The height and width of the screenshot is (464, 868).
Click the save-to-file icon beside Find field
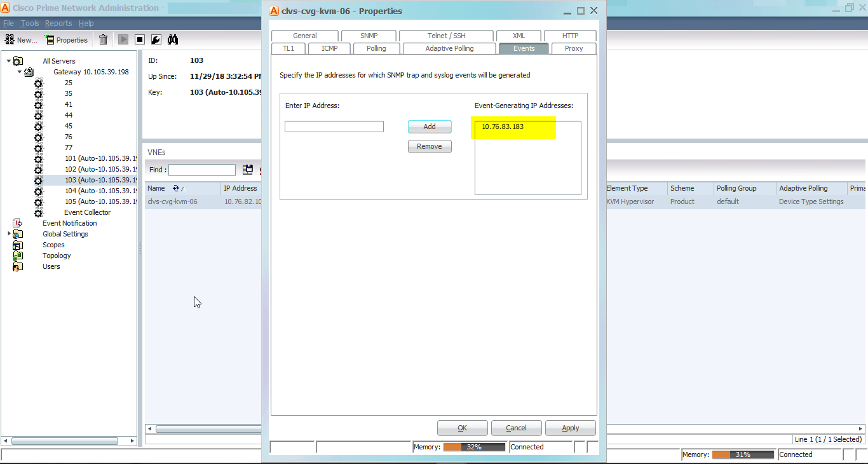click(x=247, y=169)
